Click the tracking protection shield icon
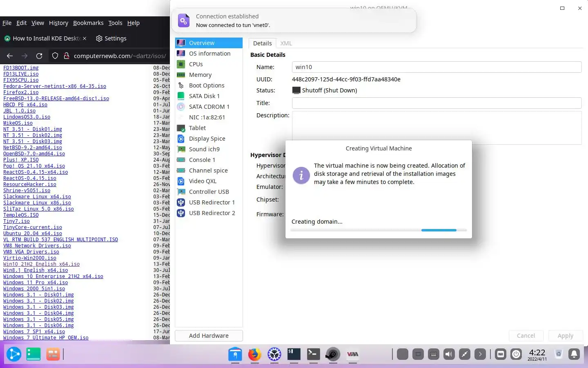The image size is (588, 368). 55,56
